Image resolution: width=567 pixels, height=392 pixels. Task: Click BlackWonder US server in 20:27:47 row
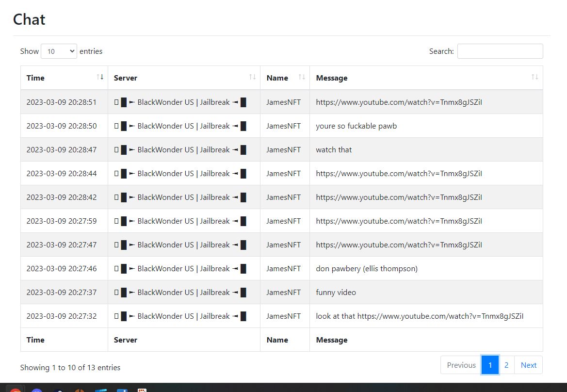tap(180, 245)
